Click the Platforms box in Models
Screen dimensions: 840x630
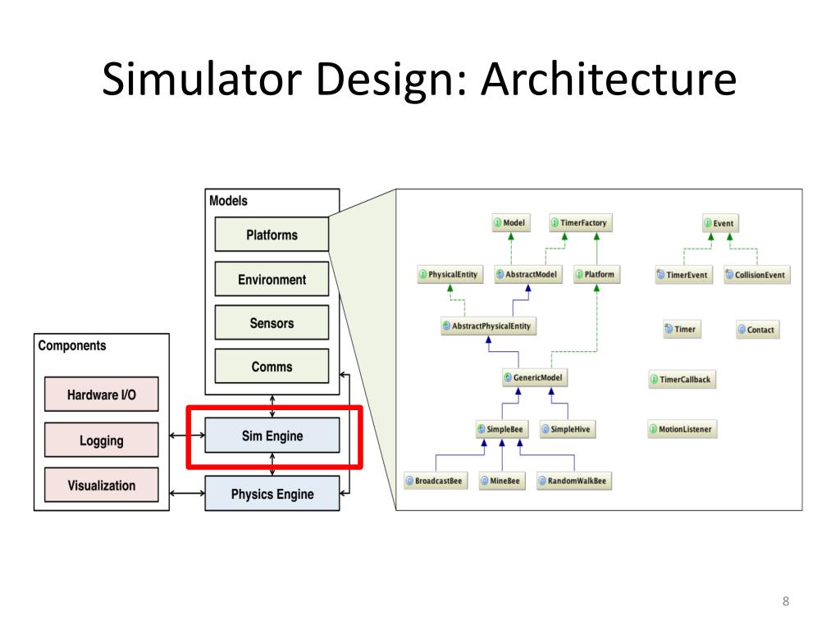click(272, 234)
